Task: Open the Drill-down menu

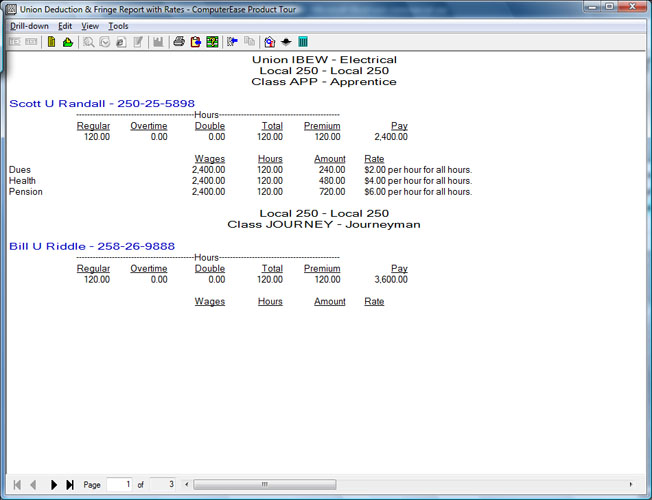Action: click(29, 26)
